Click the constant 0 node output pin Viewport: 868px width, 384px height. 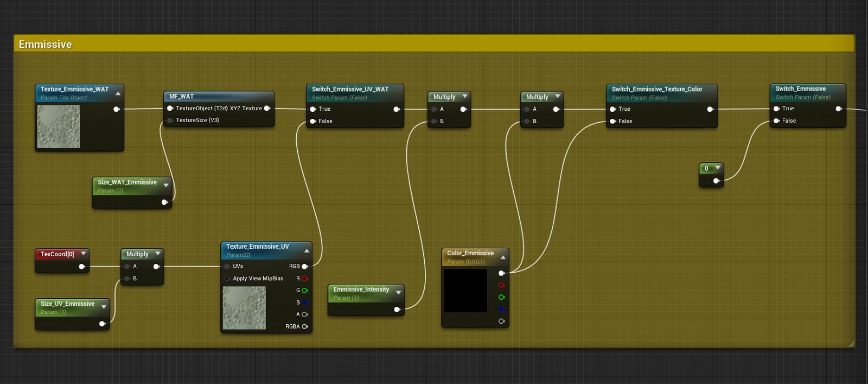(716, 181)
